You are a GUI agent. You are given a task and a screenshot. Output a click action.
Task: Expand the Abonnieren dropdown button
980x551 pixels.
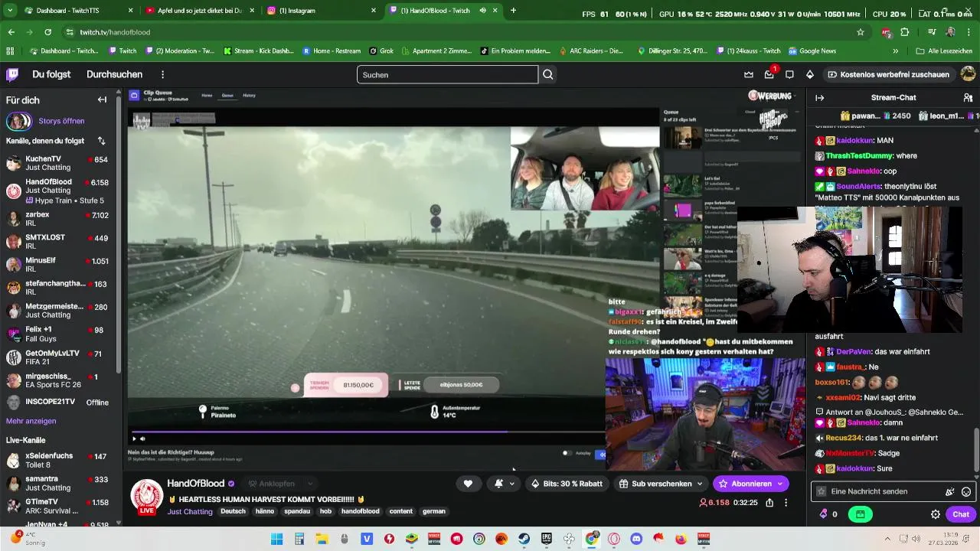(780, 484)
